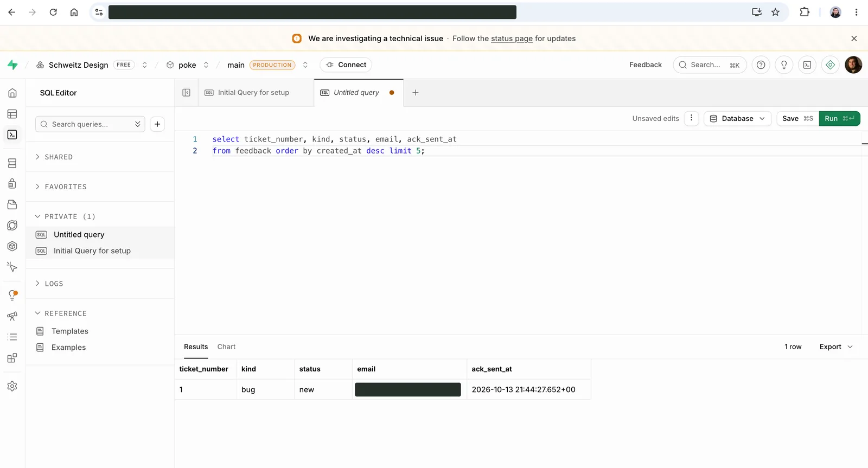This screenshot has width=868, height=468.
Task: Switch to Initial Query for setup tab
Action: [x=256, y=93]
